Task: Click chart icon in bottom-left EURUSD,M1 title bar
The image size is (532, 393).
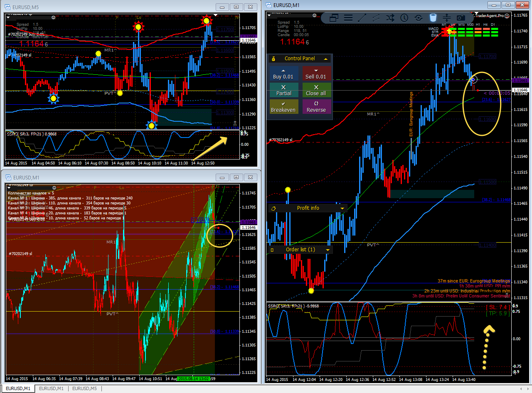Action: [8, 177]
